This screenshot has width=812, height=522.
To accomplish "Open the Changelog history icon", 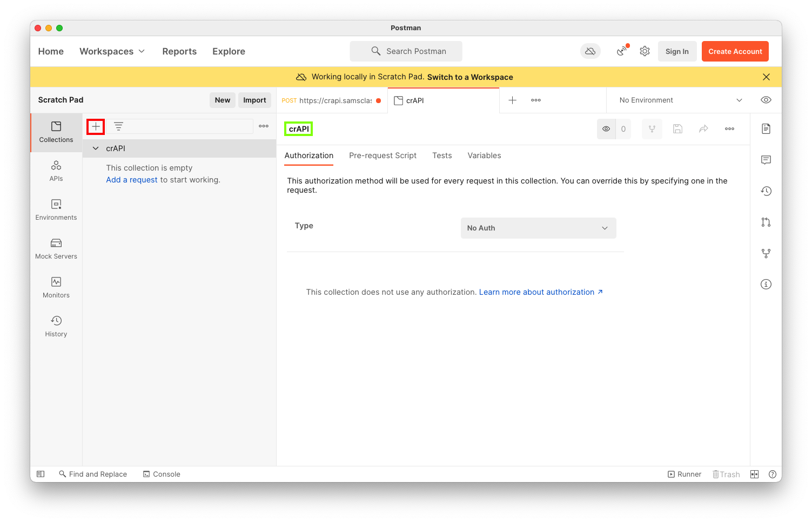I will pyautogui.click(x=766, y=191).
